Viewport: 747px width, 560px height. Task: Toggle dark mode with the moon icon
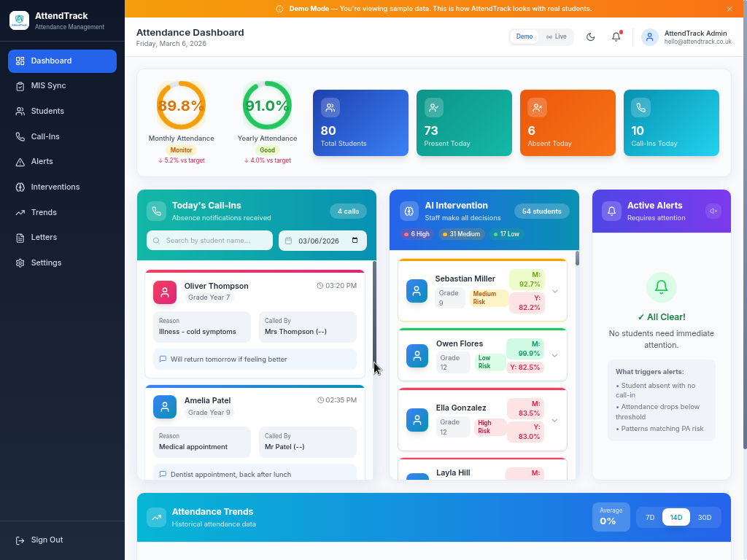pos(590,36)
